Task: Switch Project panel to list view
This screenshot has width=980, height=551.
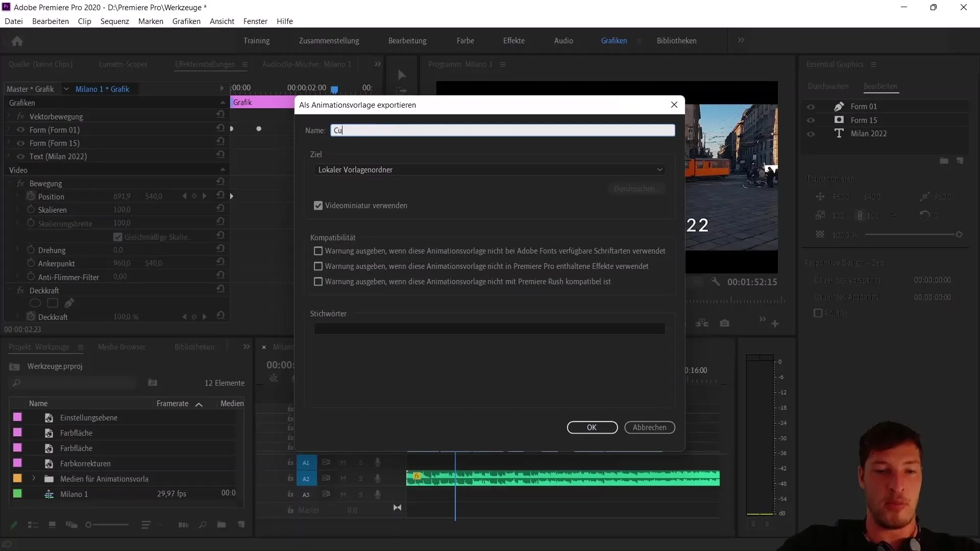Action: 33,524
